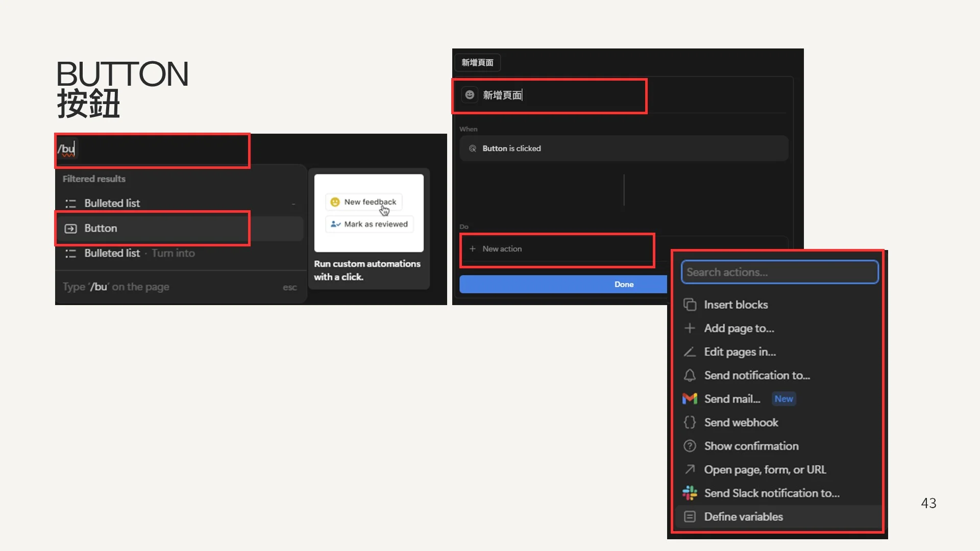Focus the Search actions input field
The width and height of the screenshot is (980, 551).
tap(779, 272)
